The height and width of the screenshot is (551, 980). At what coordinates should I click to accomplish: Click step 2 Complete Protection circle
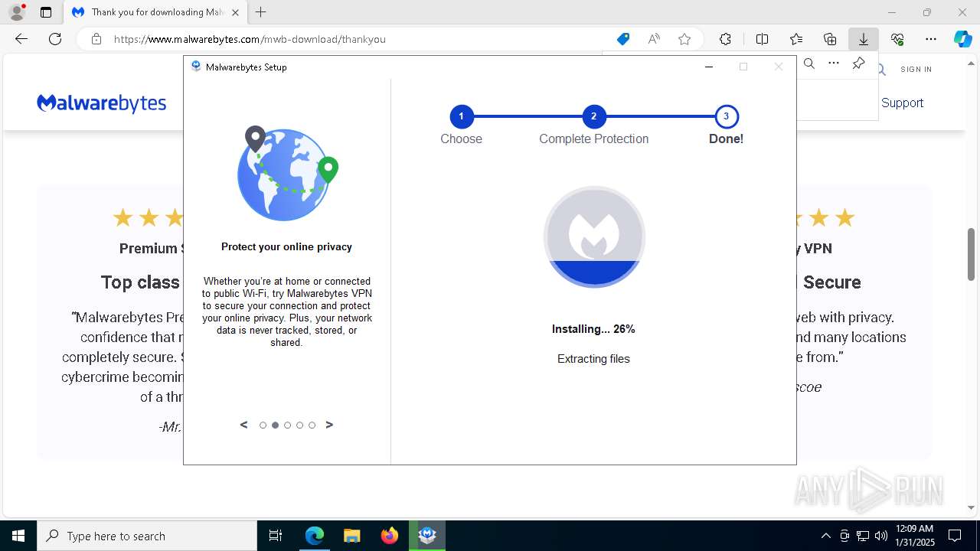(593, 116)
